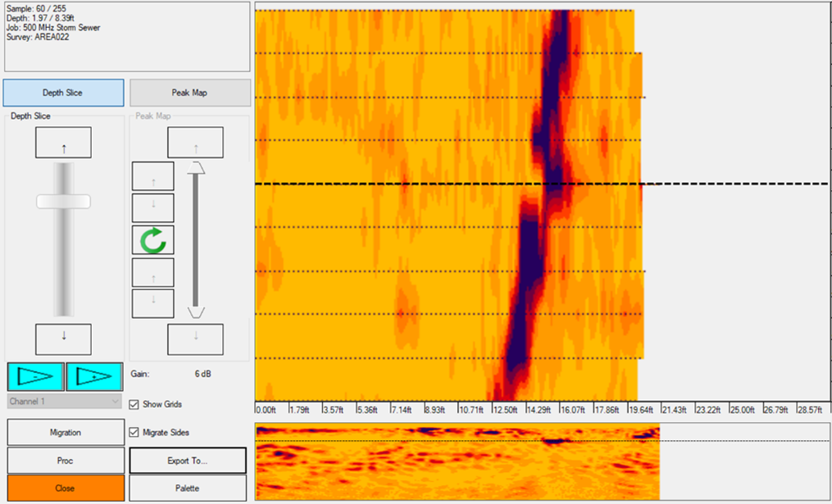
Task: Click small down arrow just above refresh icon
Action: (x=152, y=207)
